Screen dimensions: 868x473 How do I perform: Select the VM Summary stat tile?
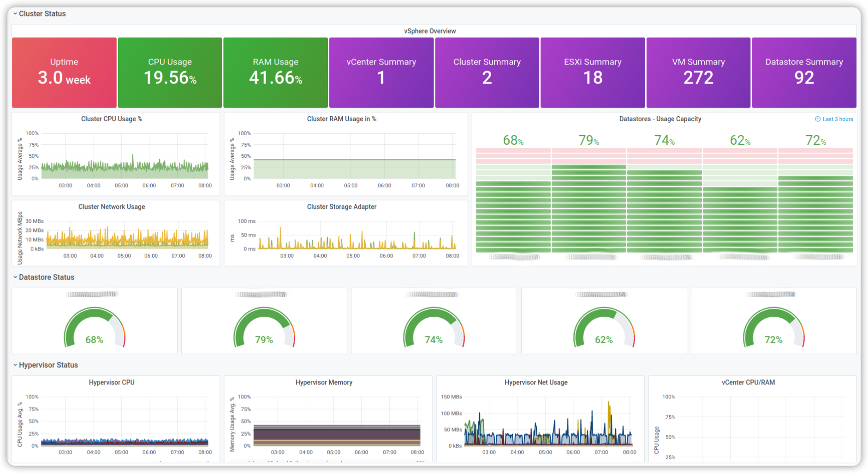coord(698,72)
